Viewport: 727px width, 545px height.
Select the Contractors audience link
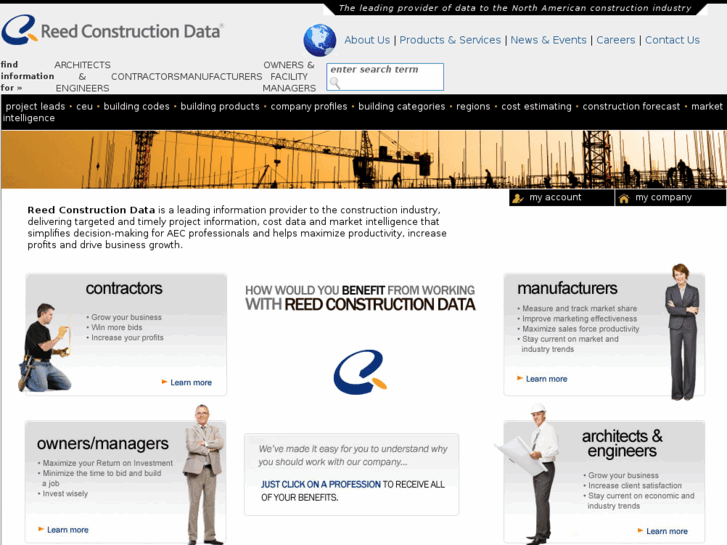point(145,77)
